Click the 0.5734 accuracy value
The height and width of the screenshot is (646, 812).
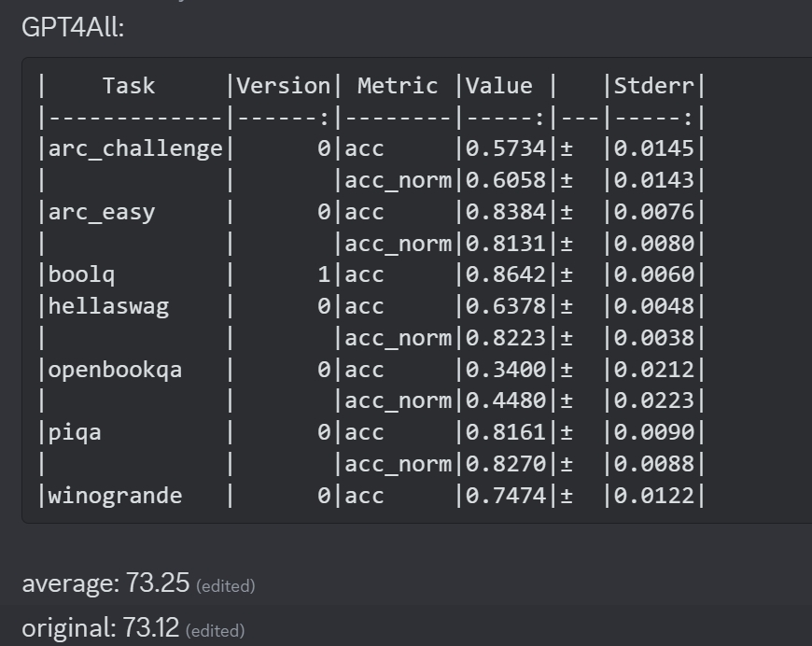click(506, 148)
